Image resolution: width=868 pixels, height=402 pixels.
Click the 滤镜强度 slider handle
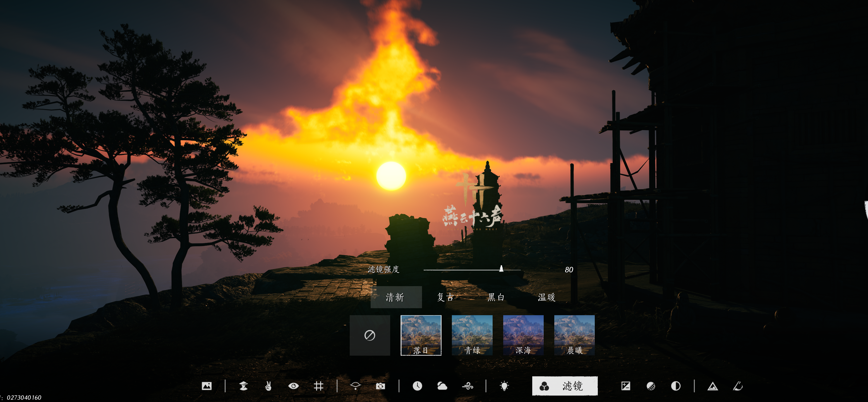click(501, 269)
